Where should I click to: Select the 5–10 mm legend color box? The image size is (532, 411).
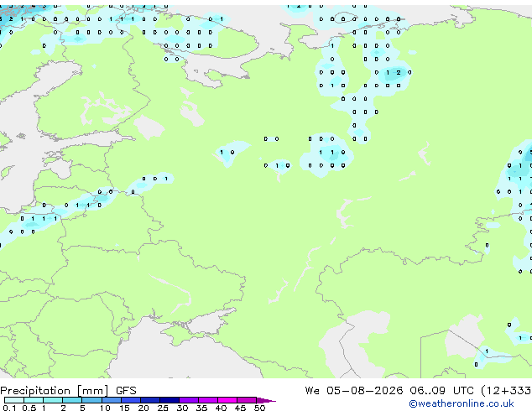pyautogui.click(x=92, y=400)
